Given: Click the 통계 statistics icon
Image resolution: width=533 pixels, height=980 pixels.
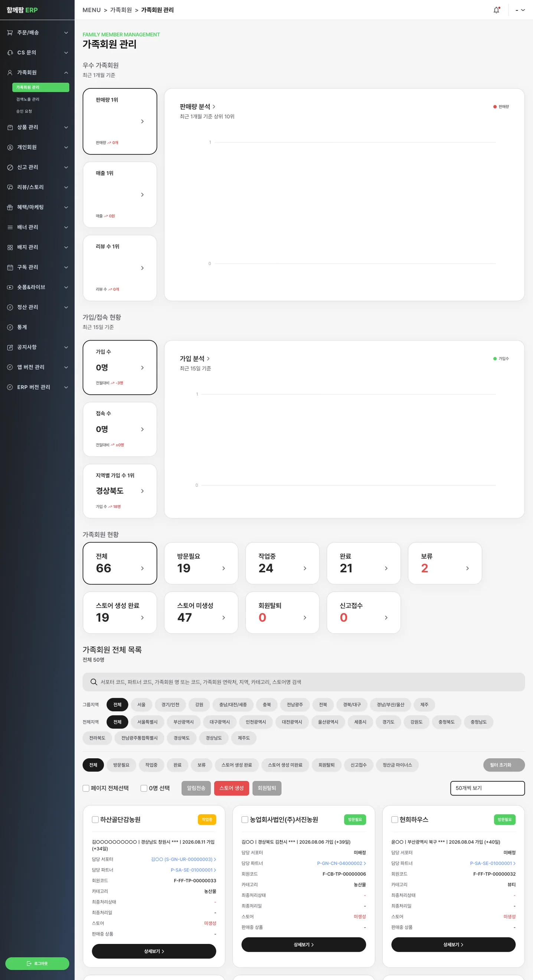Looking at the screenshot, I should point(10,327).
